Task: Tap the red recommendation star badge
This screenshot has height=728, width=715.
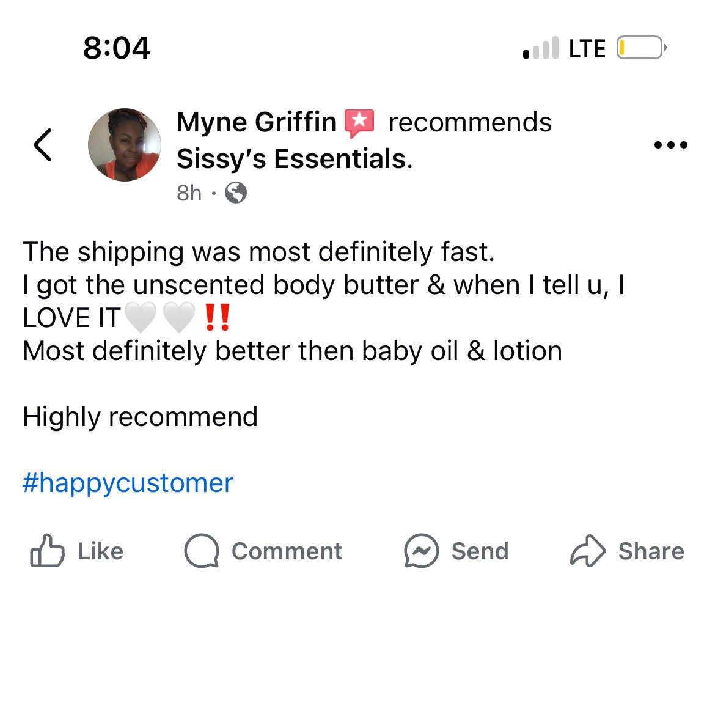Action: (x=359, y=123)
